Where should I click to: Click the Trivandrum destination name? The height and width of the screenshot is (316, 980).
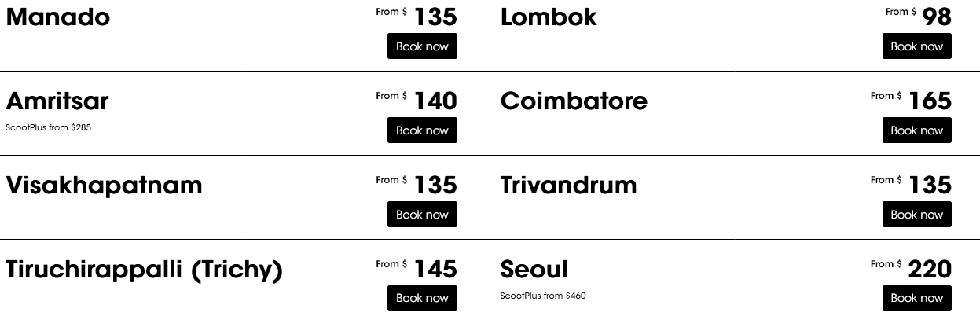568,185
